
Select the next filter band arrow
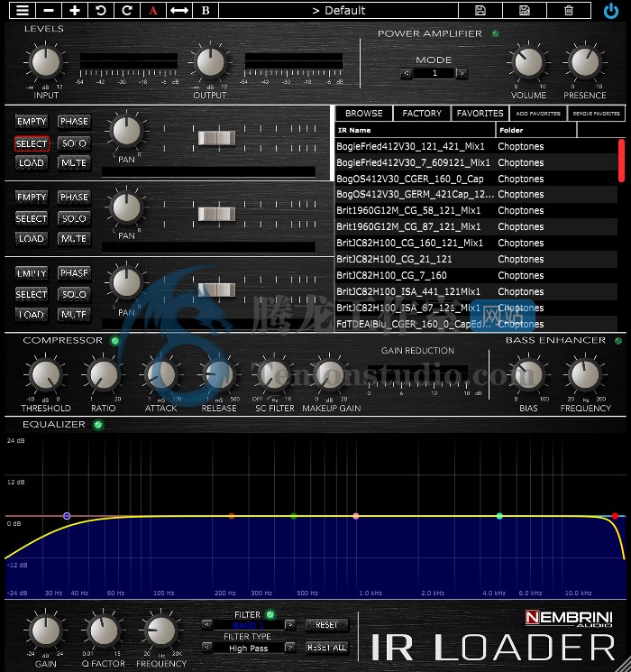[290, 625]
